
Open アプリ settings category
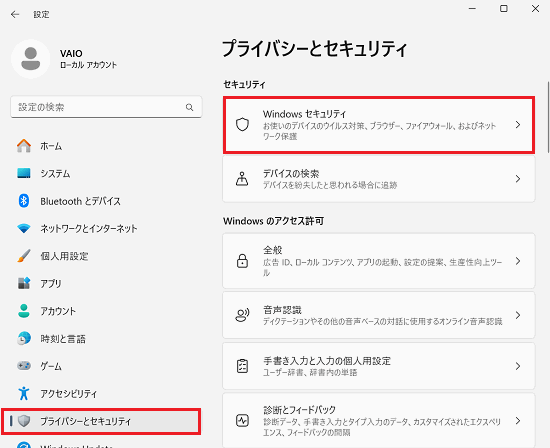(x=51, y=283)
